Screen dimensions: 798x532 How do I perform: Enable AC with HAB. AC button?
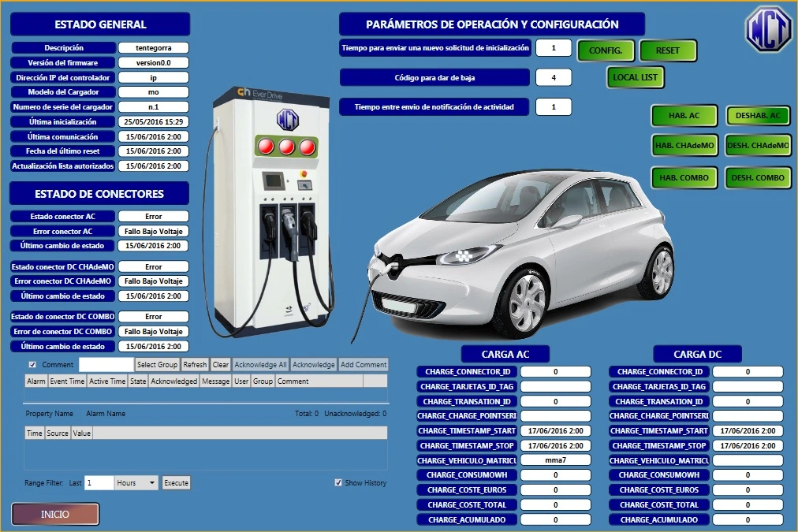point(684,116)
